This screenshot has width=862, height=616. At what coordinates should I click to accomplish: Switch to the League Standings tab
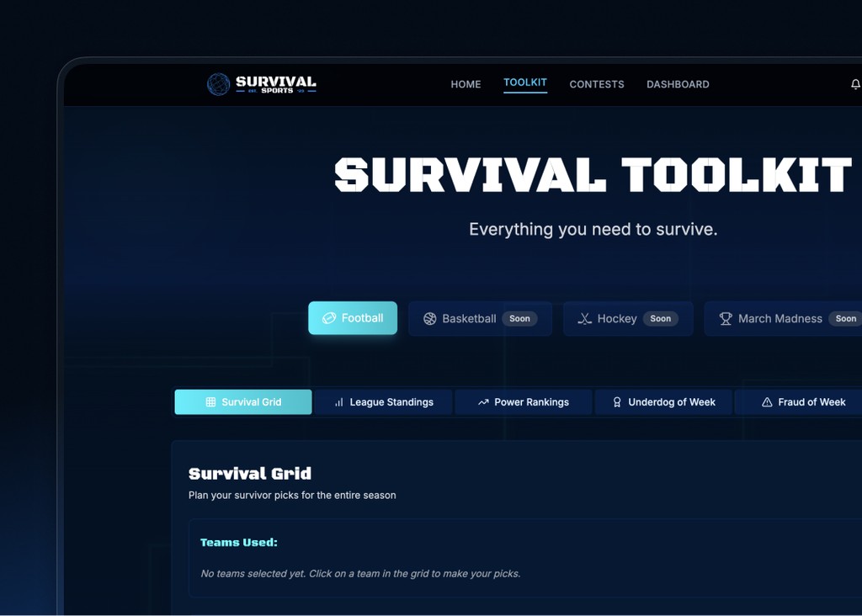point(391,402)
